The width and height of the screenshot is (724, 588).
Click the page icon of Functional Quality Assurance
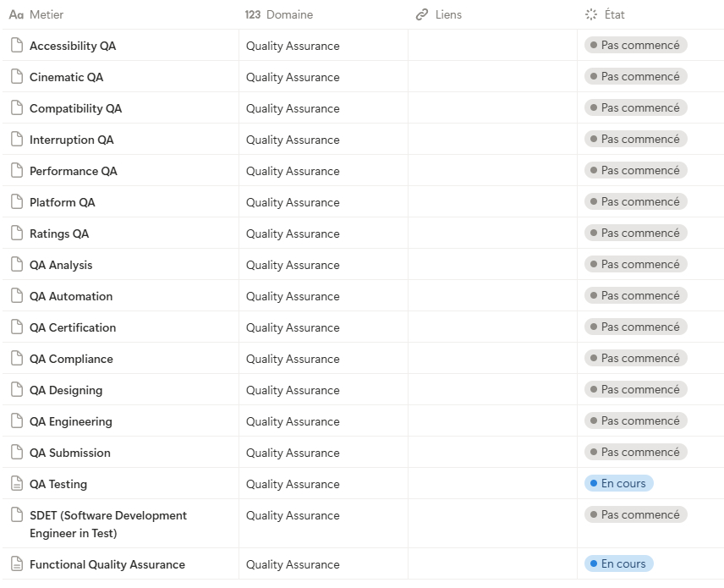click(16, 564)
